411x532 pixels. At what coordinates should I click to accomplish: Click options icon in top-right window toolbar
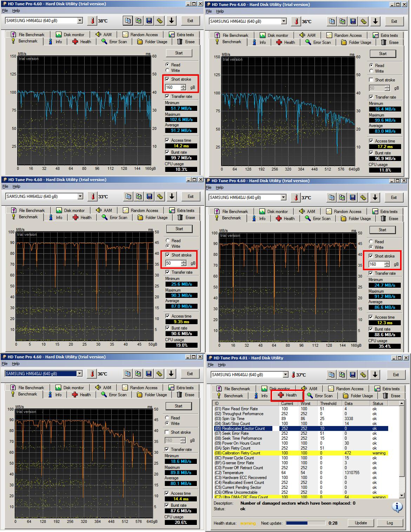click(364, 21)
